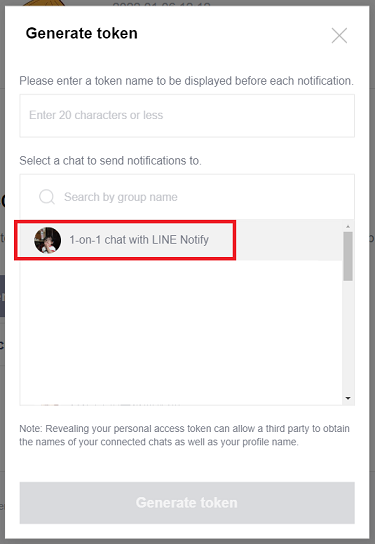Click the Generate token button
Image resolution: width=375 pixels, height=544 pixels.
(x=187, y=503)
